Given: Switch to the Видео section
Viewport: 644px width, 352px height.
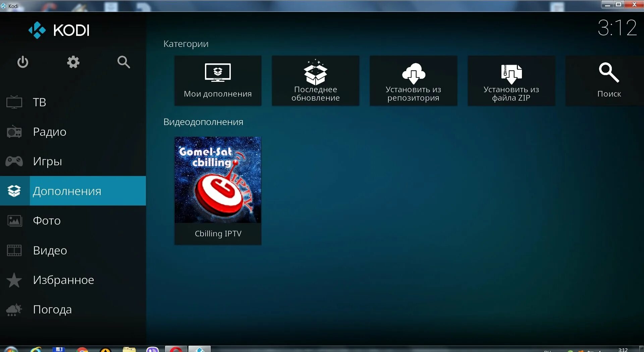Looking at the screenshot, I should pos(73,250).
